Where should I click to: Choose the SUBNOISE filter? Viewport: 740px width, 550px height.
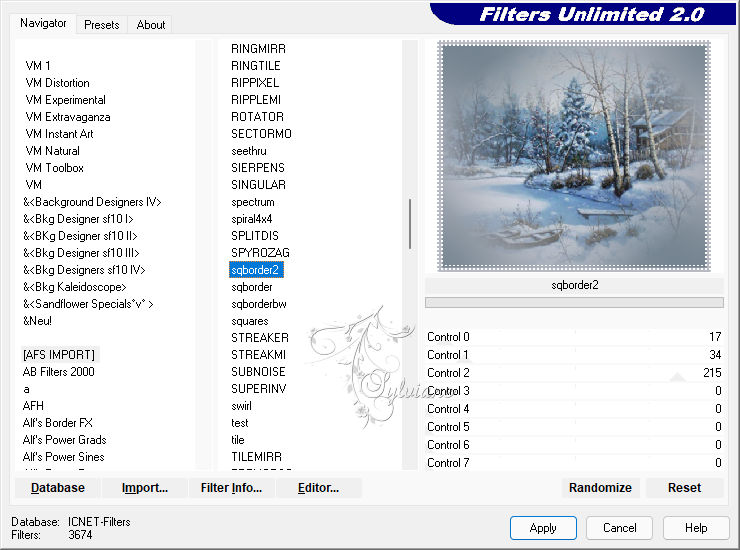[258, 372]
